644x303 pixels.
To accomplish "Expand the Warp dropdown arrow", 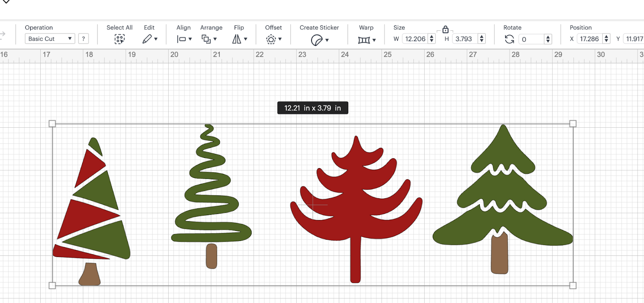I will pos(374,40).
